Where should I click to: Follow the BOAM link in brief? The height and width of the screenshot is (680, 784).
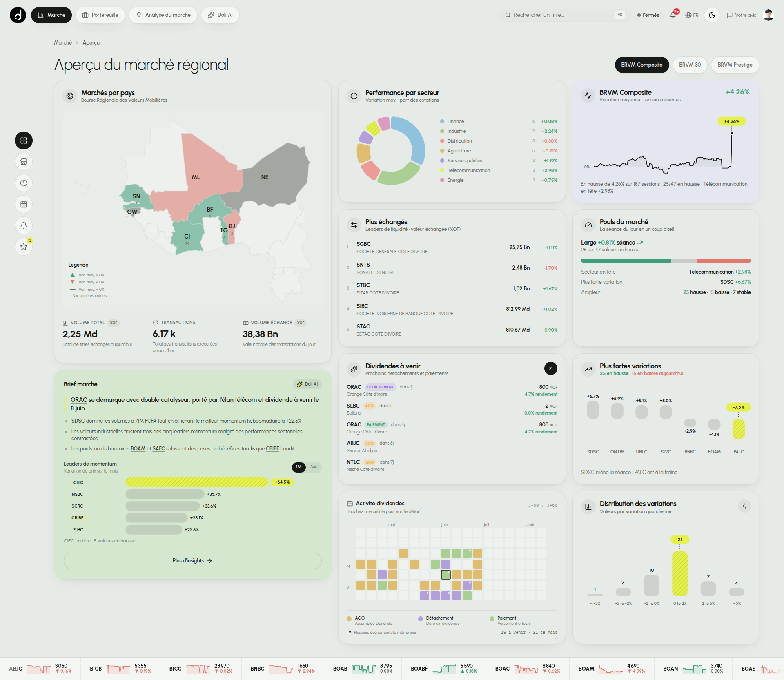point(138,449)
